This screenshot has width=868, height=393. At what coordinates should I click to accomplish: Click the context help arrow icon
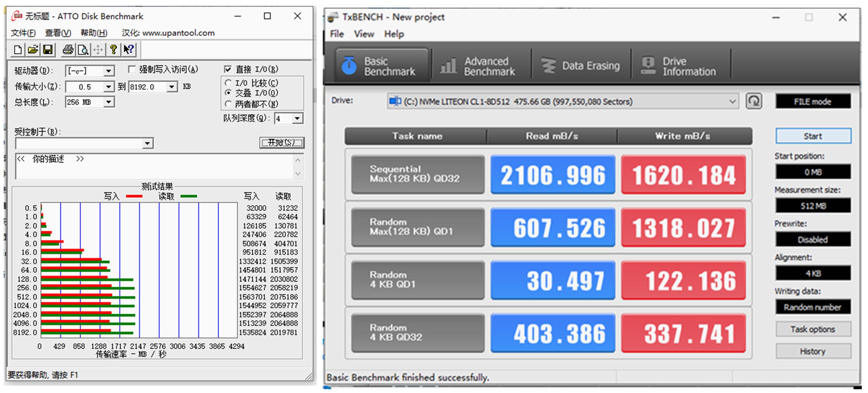tap(128, 50)
